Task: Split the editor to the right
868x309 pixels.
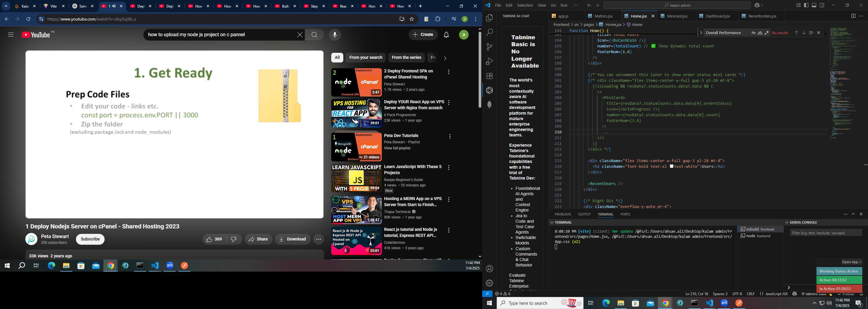Action: tap(853, 16)
